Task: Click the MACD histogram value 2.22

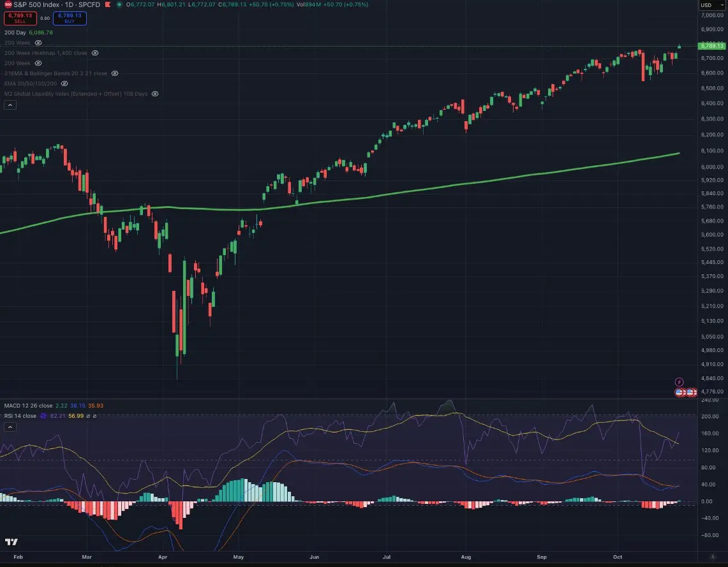Action: point(61,406)
